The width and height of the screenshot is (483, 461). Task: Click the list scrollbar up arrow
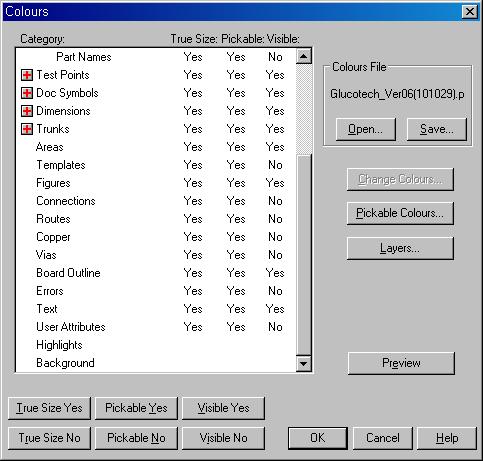pyautogui.click(x=303, y=56)
